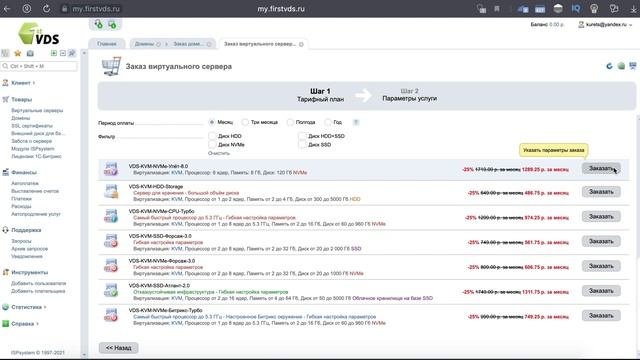Close the Заказ виртуального сервера tab
Image resolution: width=640 pixels, height=360 pixels.
(301, 44)
